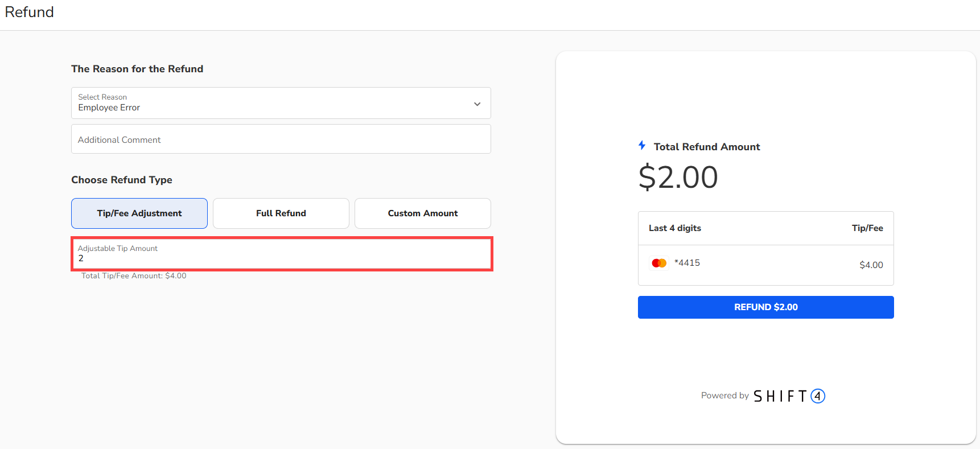
Task: Focus the Additional Comment field
Action: pos(281,139)
